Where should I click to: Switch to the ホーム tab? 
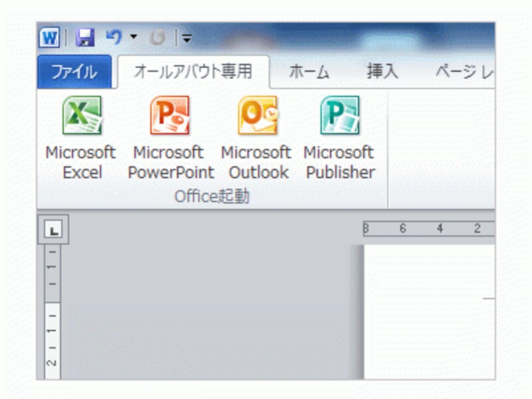[309, 72]
